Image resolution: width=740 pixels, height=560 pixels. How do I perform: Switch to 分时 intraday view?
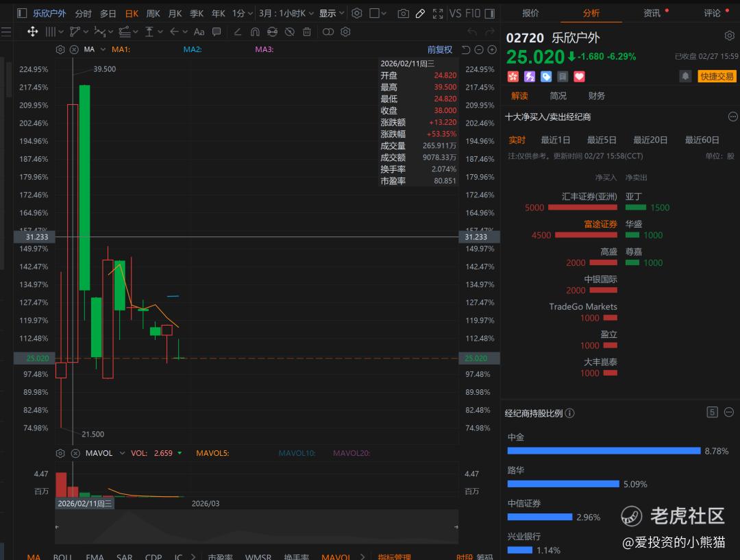(x=83, y=13)
